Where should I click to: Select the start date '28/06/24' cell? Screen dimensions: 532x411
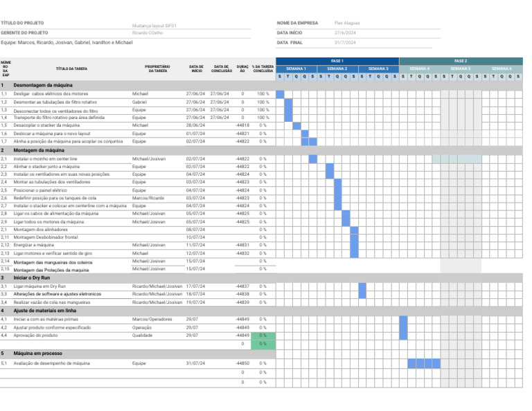[195, 125]
